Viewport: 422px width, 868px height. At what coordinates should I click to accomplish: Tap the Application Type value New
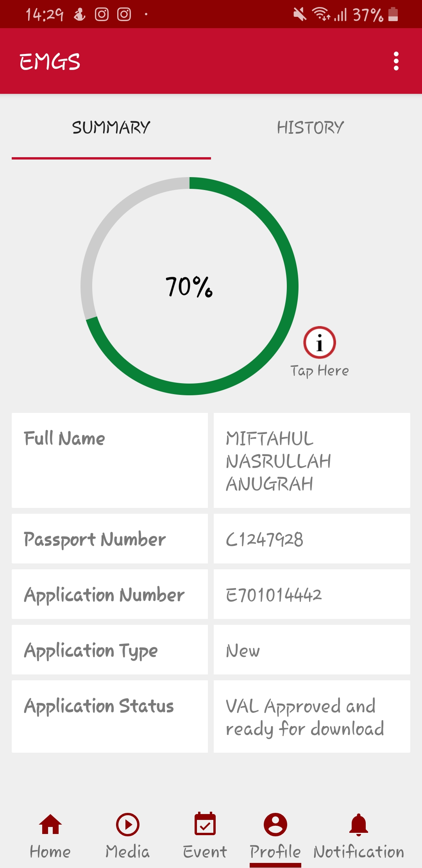pos(243,651)
